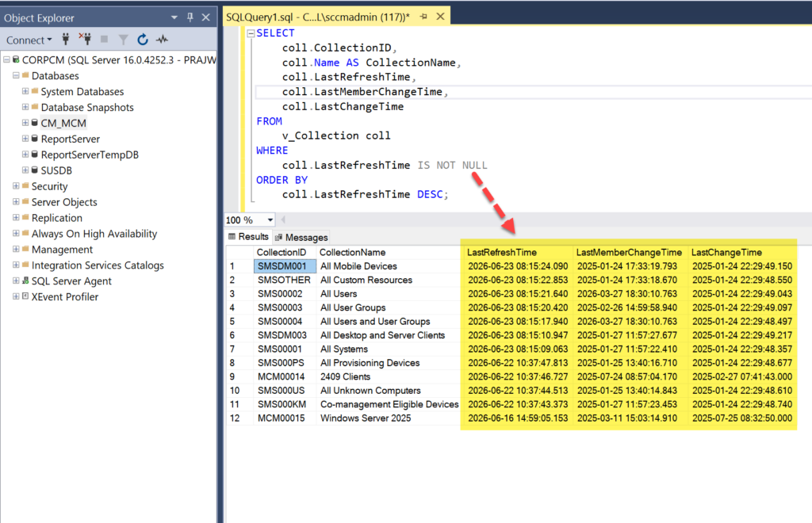Expand the ReportServerTempDB database node
Image resolution: width=812 pixels, height=523 pixels.
pyautogui.click(x=25, y=155)
